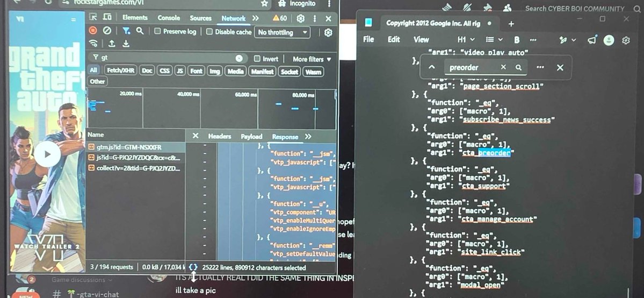Show Discord member list icon
Viewport: 644px width, 298px height.
pyautogui.click(x=507, y=8)
